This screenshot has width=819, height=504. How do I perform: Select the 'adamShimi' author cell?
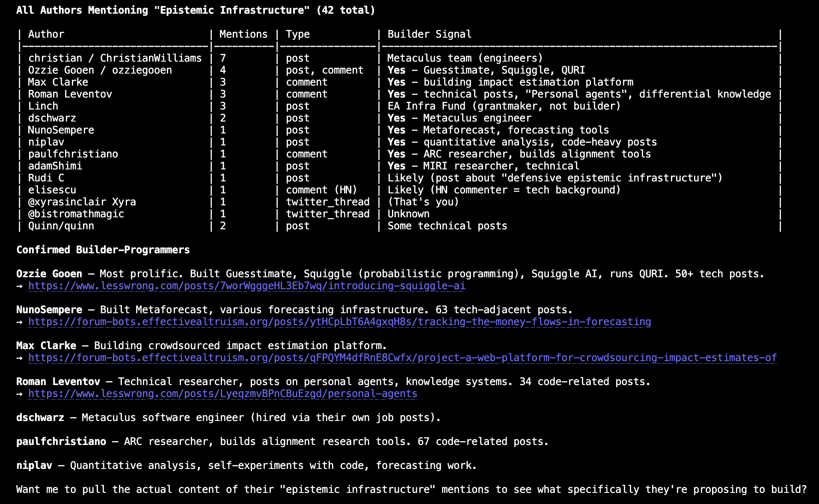pos(55,166)
